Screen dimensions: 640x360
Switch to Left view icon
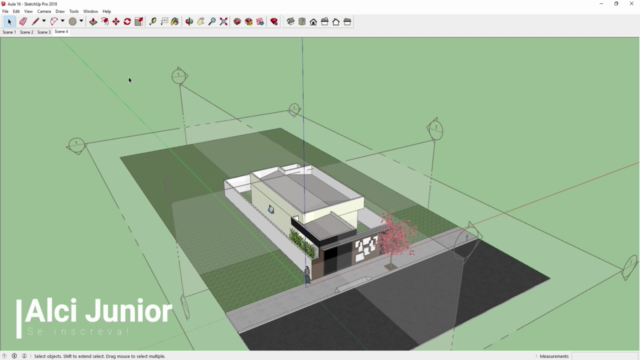tap(347, 22)
